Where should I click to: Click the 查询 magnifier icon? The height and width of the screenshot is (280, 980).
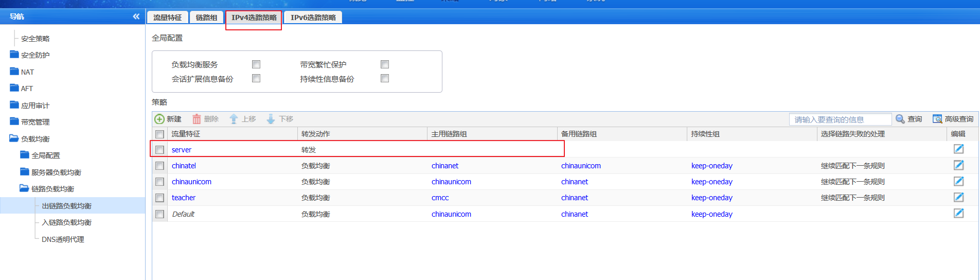(900, 119)
